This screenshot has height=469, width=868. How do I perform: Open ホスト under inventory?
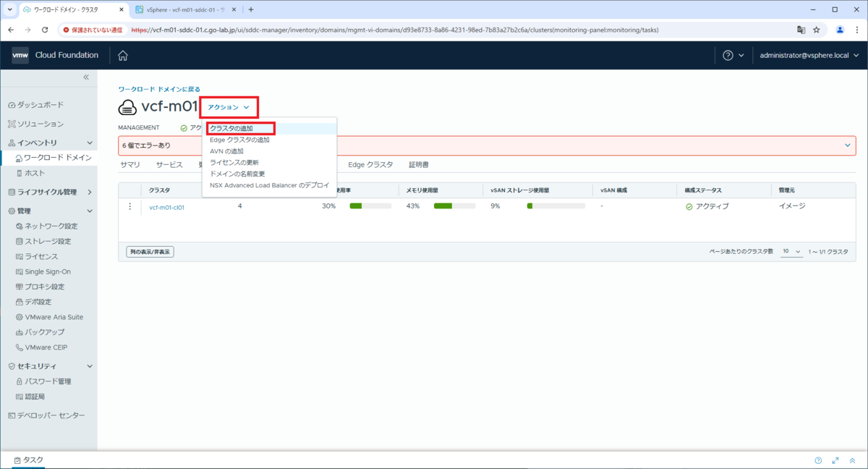(x=30, y=173)
